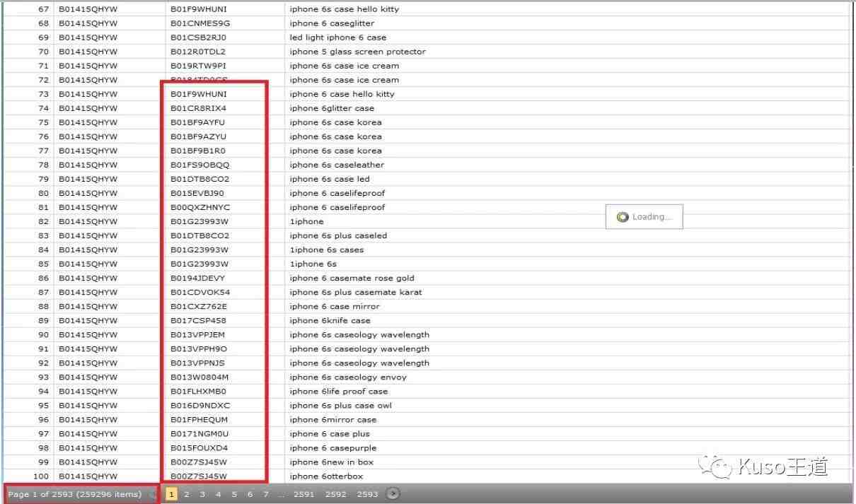Select page 4 in the pagination bar
This screenshot has width=856, height=504.
pos(218,494)
